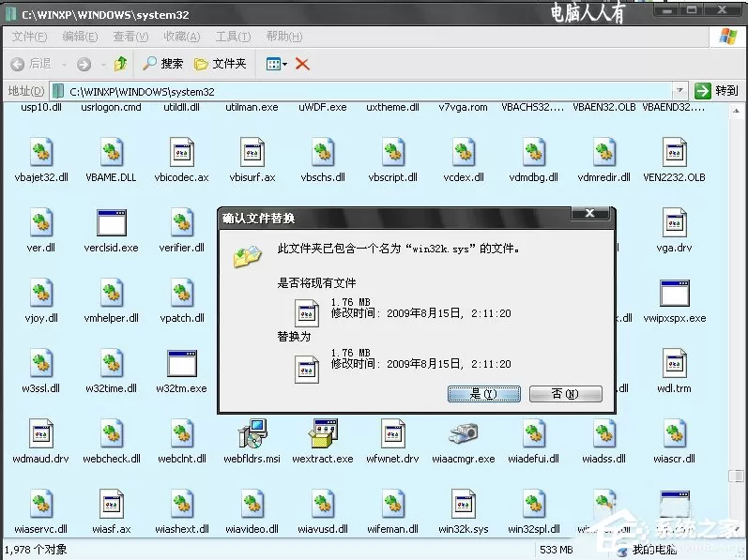The width and height of the screenshot is (748, 560).
Task: Select wiaacmgr.exe camera icon
Action: coord(464,432)
